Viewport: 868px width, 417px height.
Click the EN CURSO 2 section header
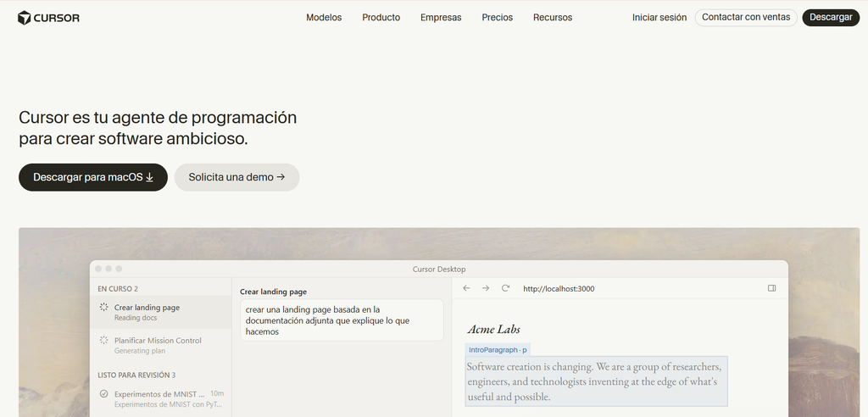pyautogui.click(x=118, y=288)
